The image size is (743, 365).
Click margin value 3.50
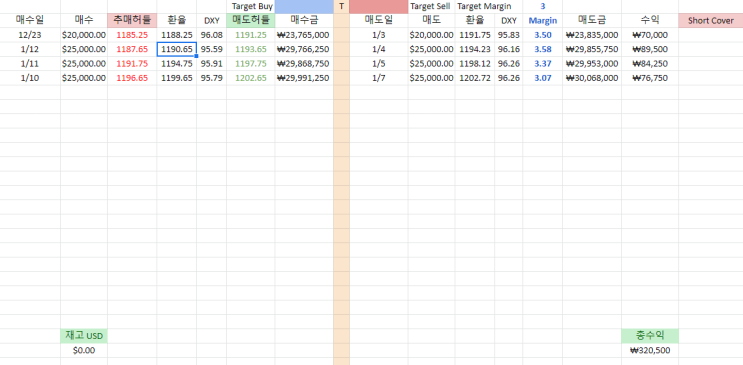543,35
